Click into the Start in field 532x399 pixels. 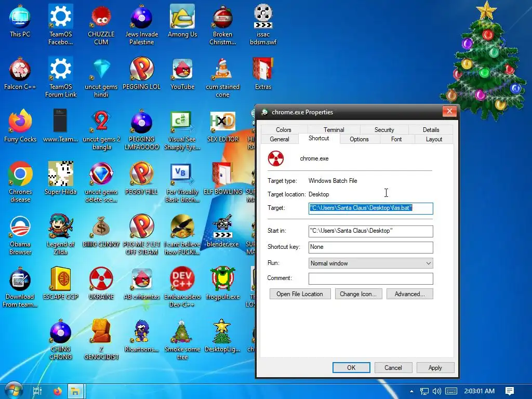coord(370,231)
